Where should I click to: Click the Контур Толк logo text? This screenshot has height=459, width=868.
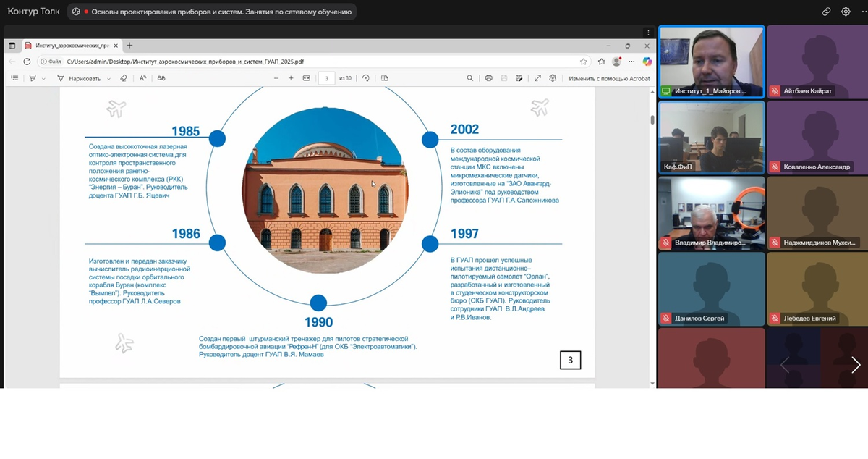[33, 12]
